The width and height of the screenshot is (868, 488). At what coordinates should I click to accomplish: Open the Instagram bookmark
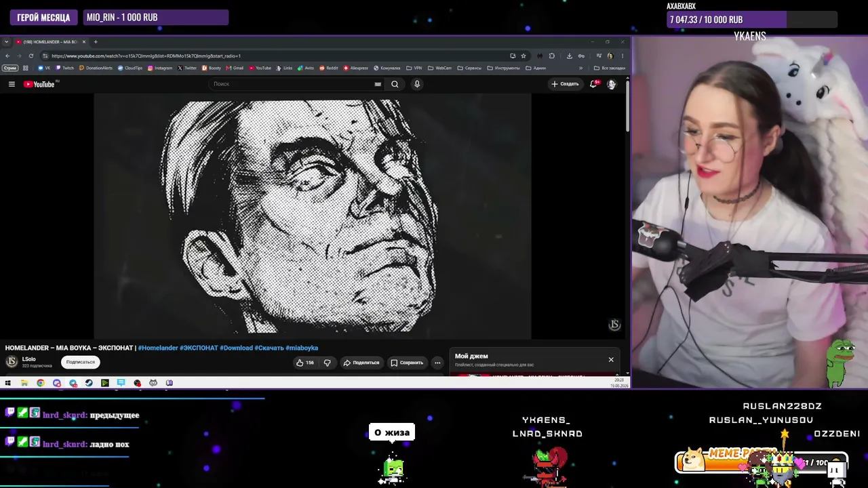pos(160,68)
